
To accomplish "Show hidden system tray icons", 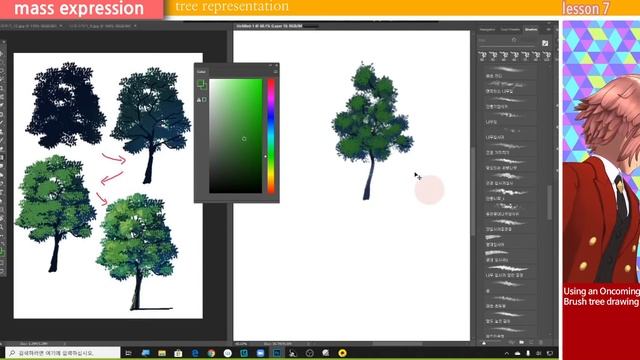I will point(507,353).
